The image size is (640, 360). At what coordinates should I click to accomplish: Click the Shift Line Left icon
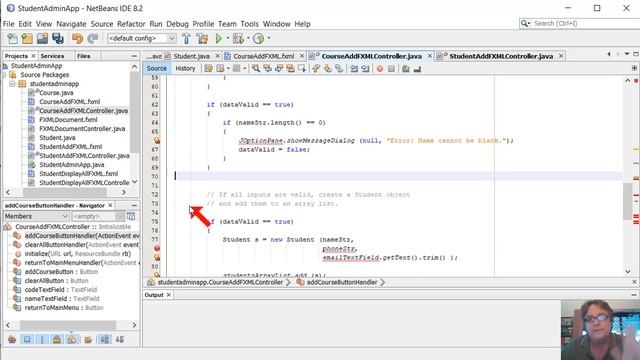click(x=354, y=69)
